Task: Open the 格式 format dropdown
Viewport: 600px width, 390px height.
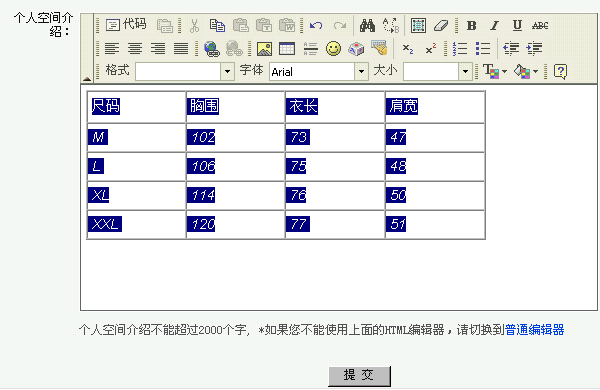Action: (227, 72)
